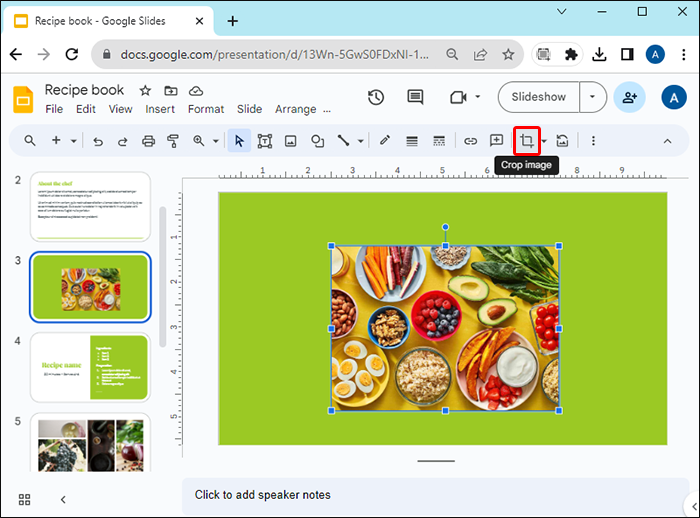Click the Border color pencil icon

pos(384,141)
